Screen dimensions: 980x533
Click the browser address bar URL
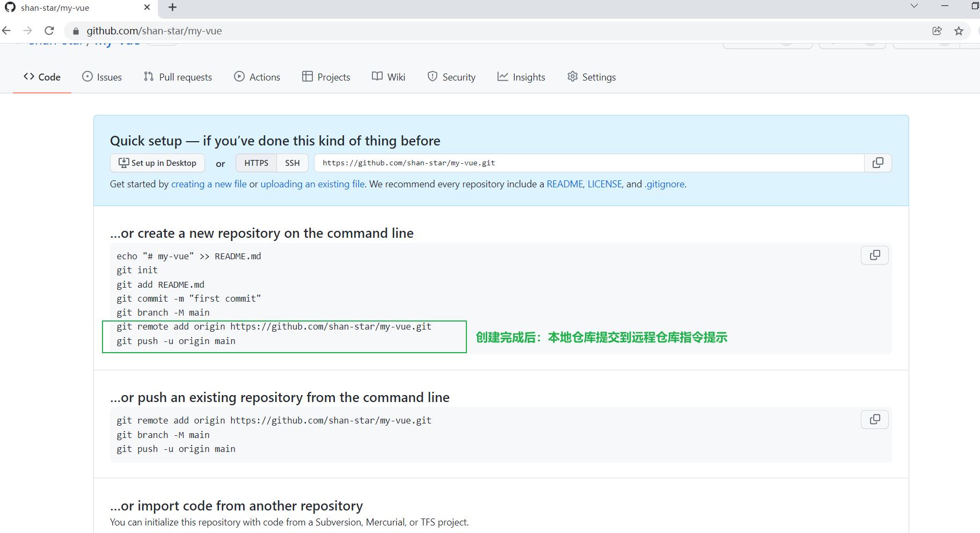tap(154, 31)
